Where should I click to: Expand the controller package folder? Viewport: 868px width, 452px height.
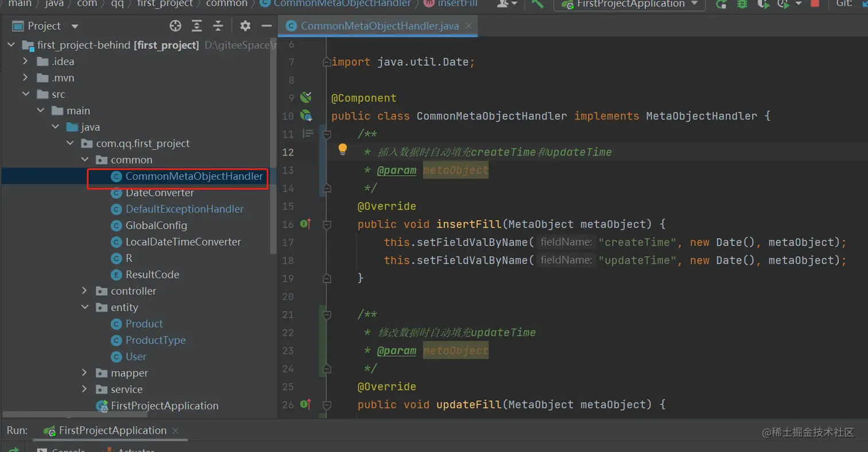84,291
